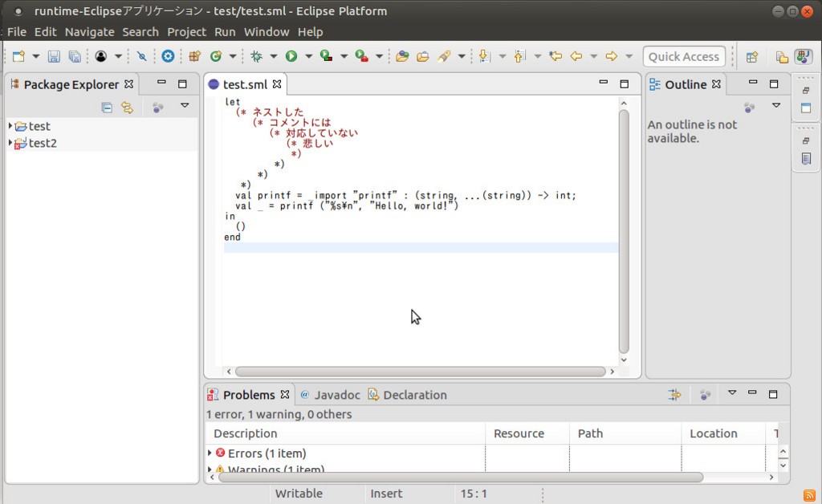822x504 pixels.
Task: Open the Window menu
Action: 267,32
